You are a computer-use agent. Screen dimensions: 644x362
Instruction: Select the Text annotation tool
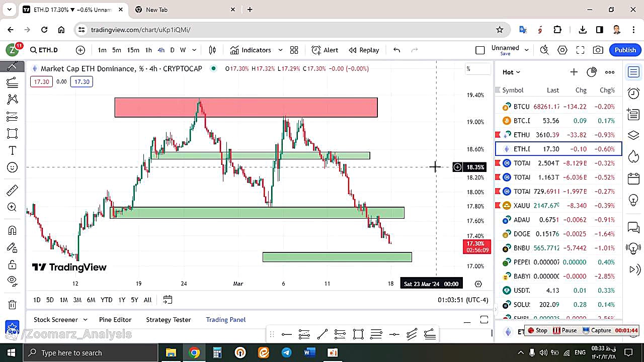click(12, 151)
